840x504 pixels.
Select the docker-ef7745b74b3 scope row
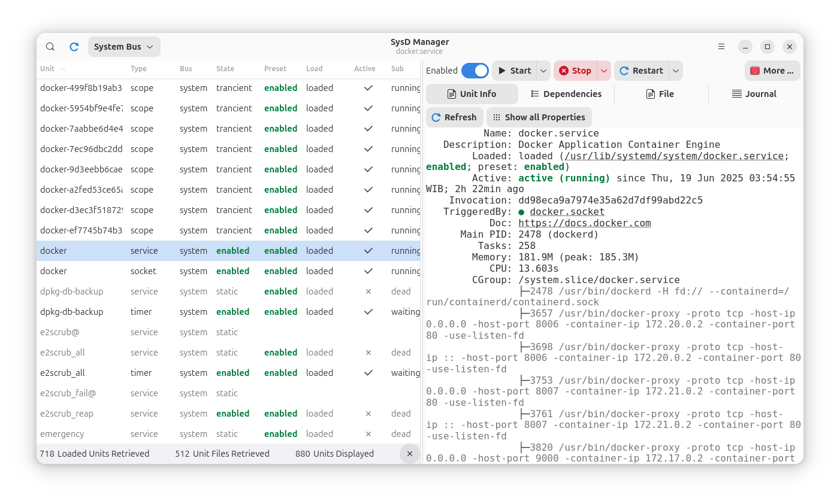point(228,230)
